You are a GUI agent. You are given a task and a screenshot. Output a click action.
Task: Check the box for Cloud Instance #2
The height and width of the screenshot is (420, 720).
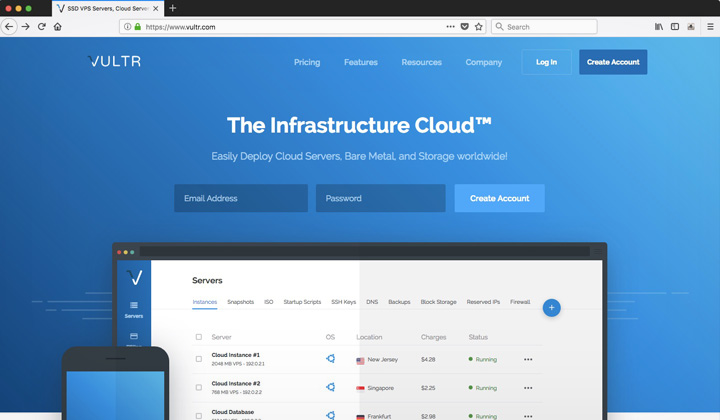[199, 387]
